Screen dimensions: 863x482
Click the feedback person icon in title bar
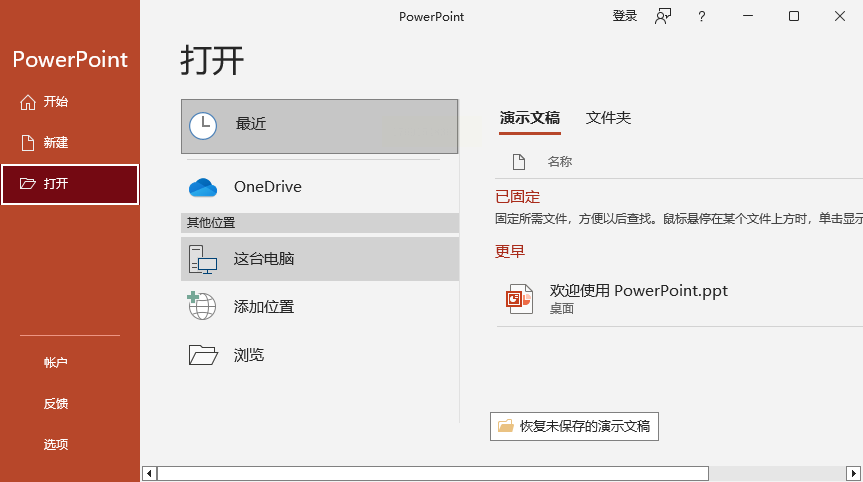[663, 16]
